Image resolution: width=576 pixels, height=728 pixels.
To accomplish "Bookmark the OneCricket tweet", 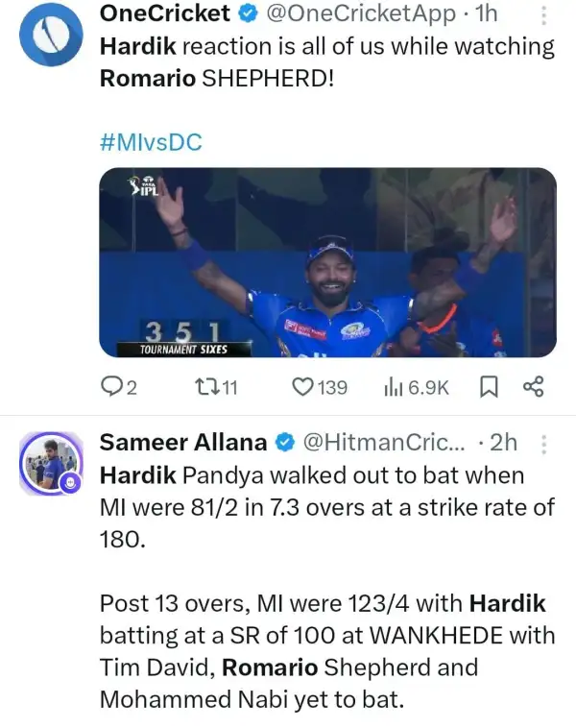I will [489, 387].
